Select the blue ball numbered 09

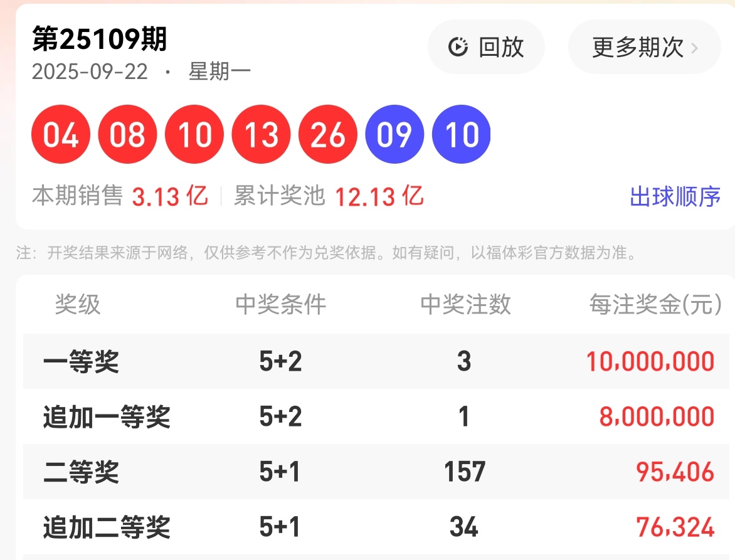click(x=394, y=134)
